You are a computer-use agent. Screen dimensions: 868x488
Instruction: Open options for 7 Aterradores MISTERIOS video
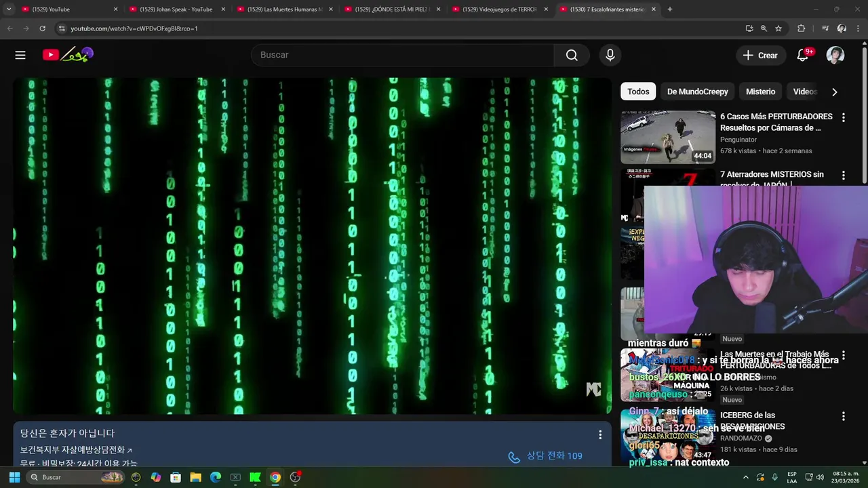pos(844,176)
